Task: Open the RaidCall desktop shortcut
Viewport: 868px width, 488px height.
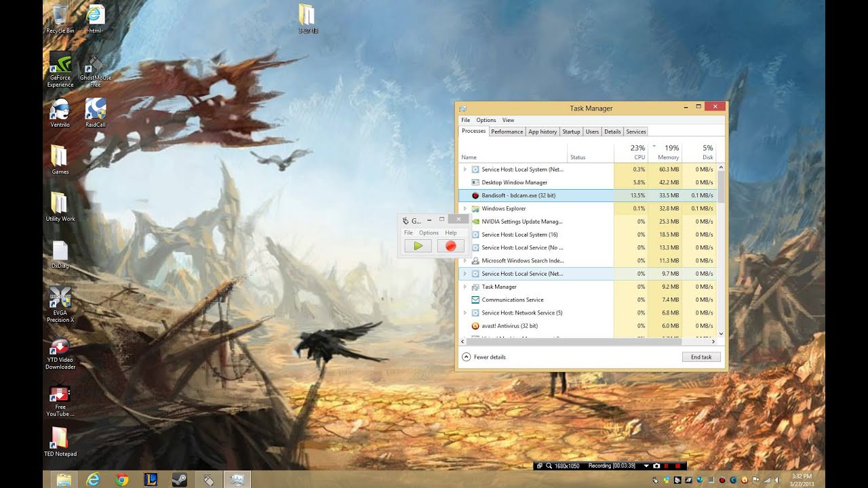Action: [x=96, y=113]
